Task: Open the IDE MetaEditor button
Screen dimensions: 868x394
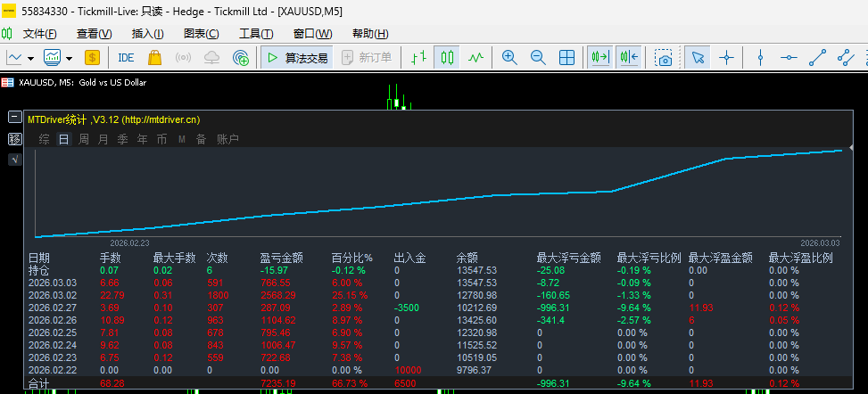Action: click(126, 57)
